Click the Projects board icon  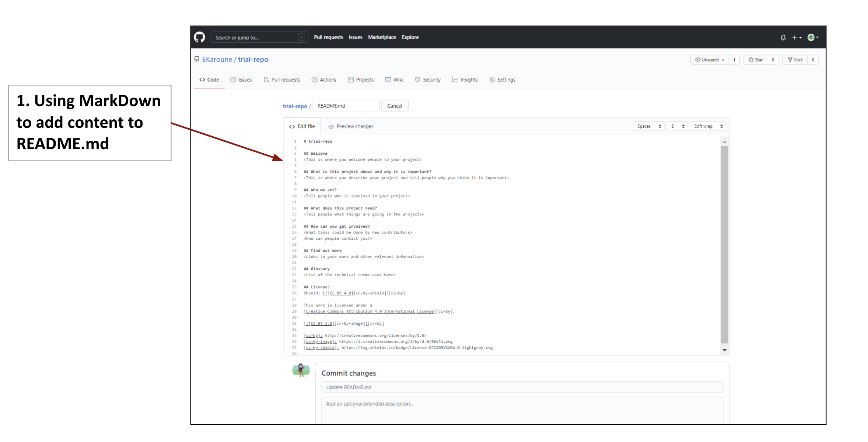coord(350,80)
